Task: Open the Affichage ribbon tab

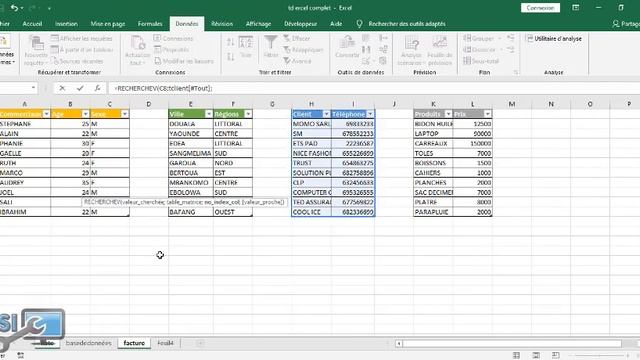Action: click(x=258, y=24)
